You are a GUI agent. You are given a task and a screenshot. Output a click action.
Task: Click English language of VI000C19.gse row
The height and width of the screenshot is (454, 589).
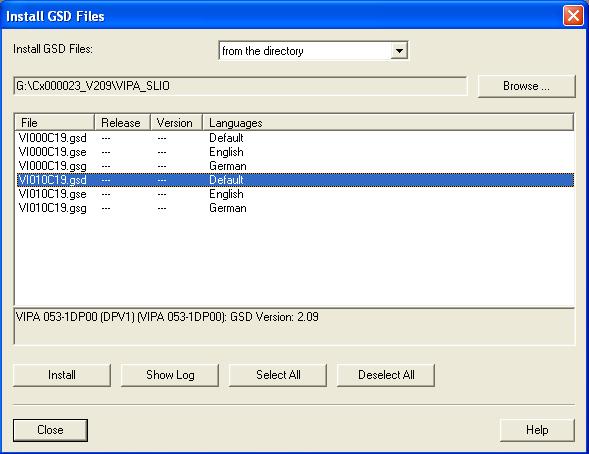click(226, 152)
